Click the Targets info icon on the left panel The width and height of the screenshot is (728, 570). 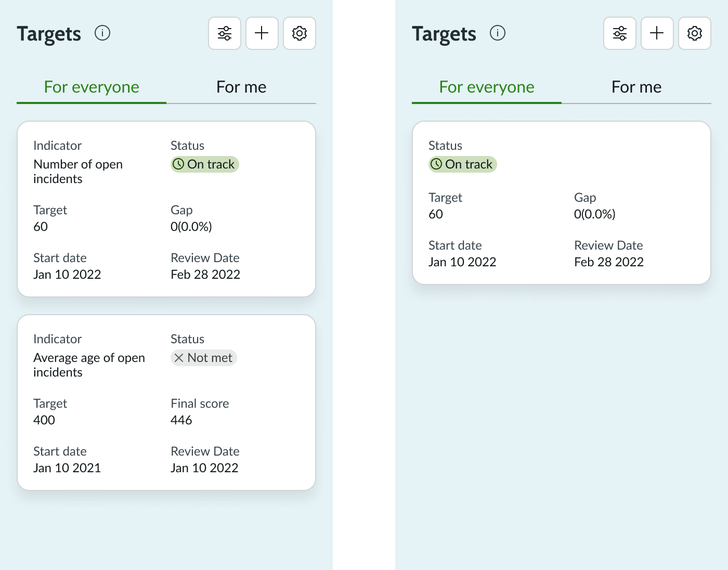click(x=102, y=33)
